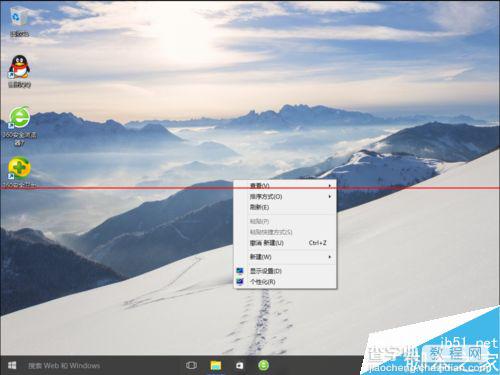Select the 360 secure browser desktop shortcut
500x375 pixels.
pyautogui.click(x=19, y=126)
